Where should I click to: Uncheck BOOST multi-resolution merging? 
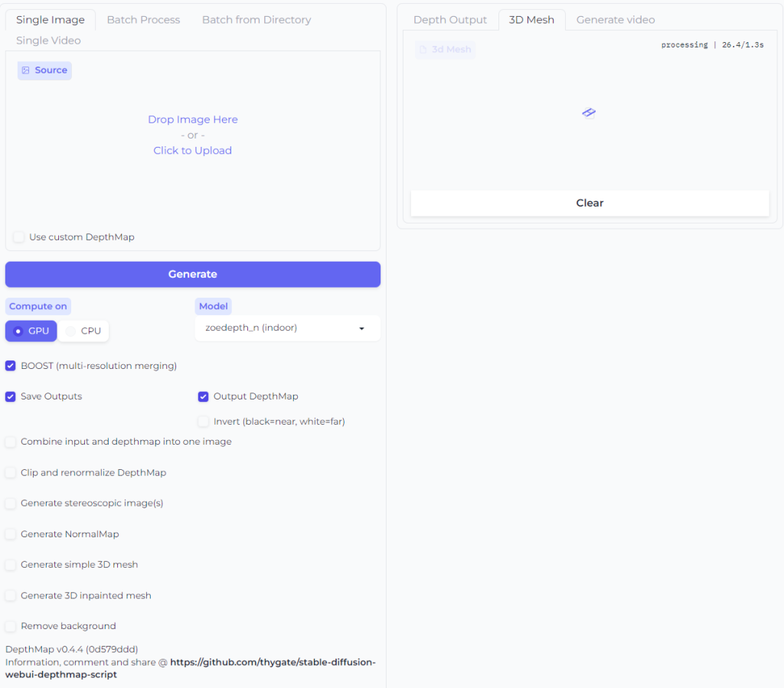(11, 366)
